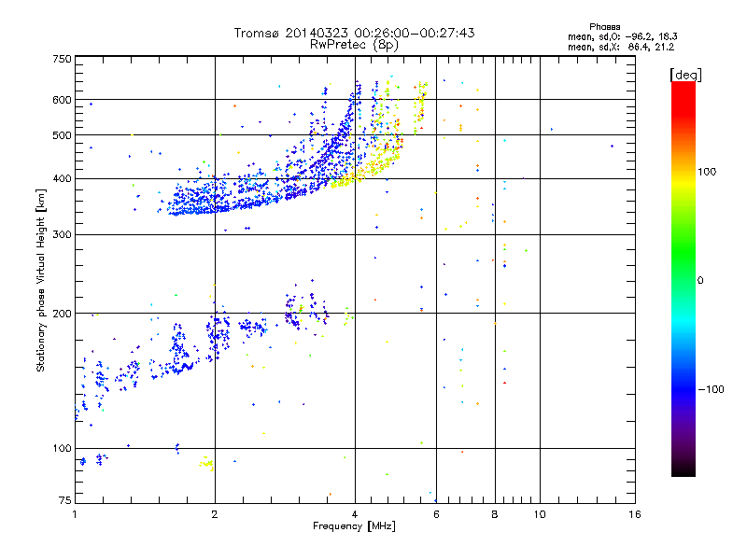Click the 'Frequency [MHz]' axis label
The image size is (747, 560).
[354, 526]
